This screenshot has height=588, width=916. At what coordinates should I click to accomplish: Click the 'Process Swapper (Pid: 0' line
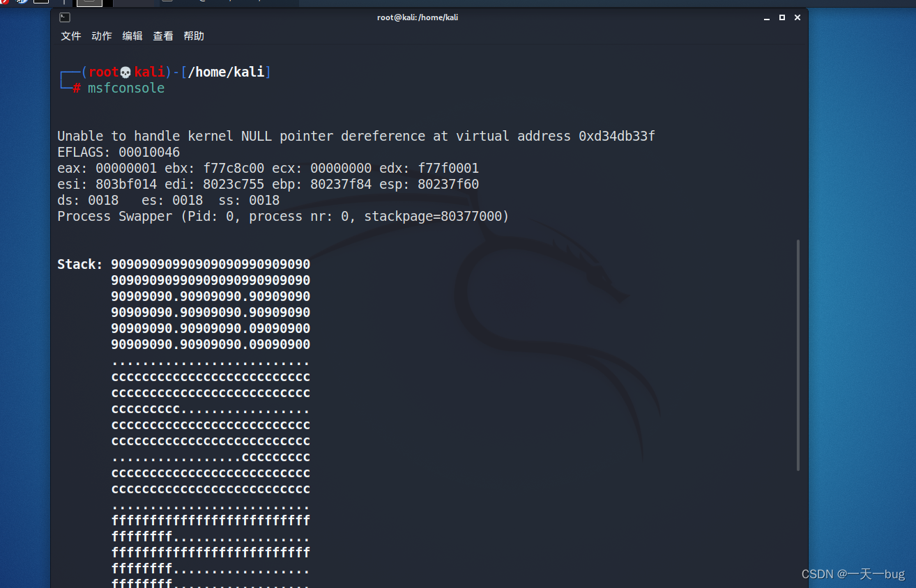pyautogui.click(x=284, y=217)
